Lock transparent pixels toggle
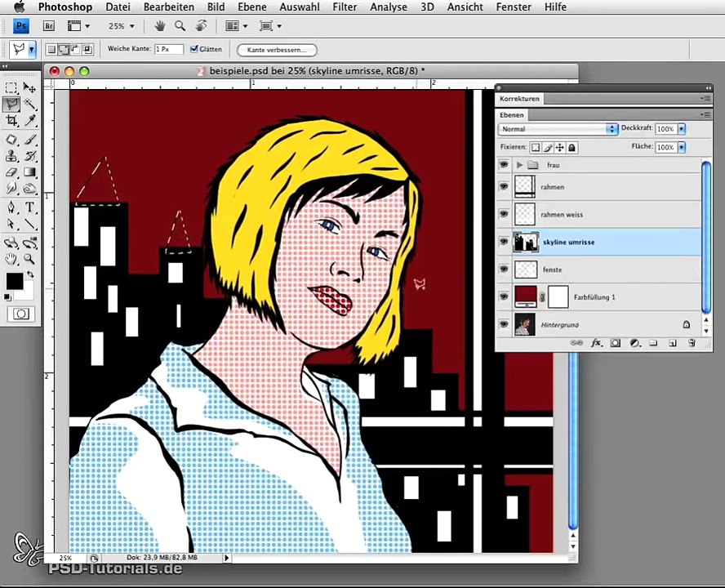The width and height of the screenshot is (725, 588). pyautogui.click(x=536, y=148)
